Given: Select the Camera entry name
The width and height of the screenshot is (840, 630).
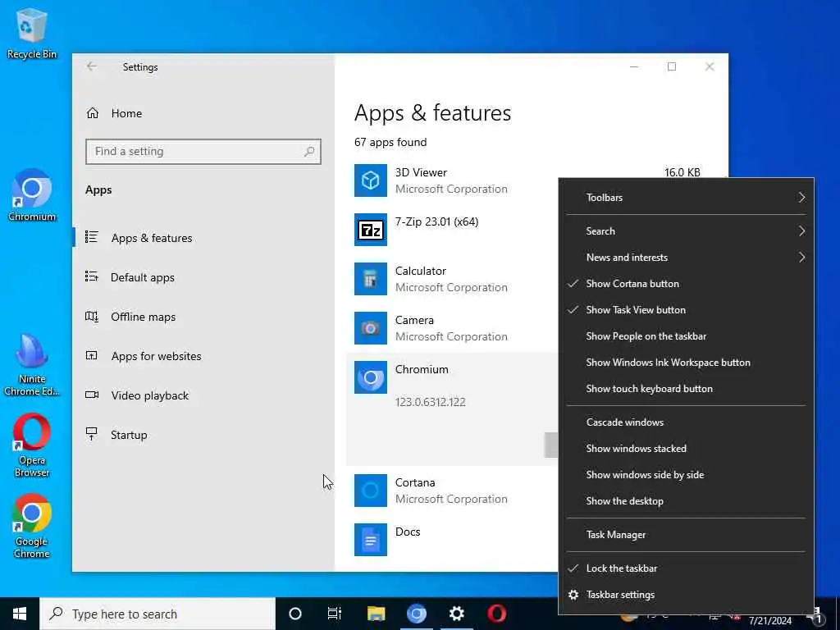Looking at the screenshot, I should [414, 321].
